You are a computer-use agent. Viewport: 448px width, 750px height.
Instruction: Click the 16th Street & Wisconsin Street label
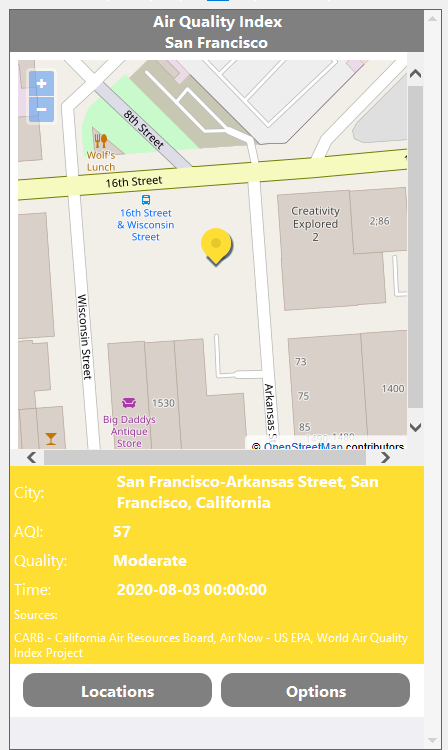coord(146,225)
